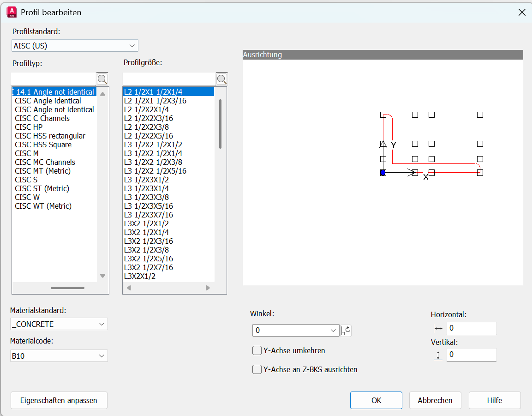Click the Horizontal value input field
Screen dimensions: 532x416
(x=471, y=328)
